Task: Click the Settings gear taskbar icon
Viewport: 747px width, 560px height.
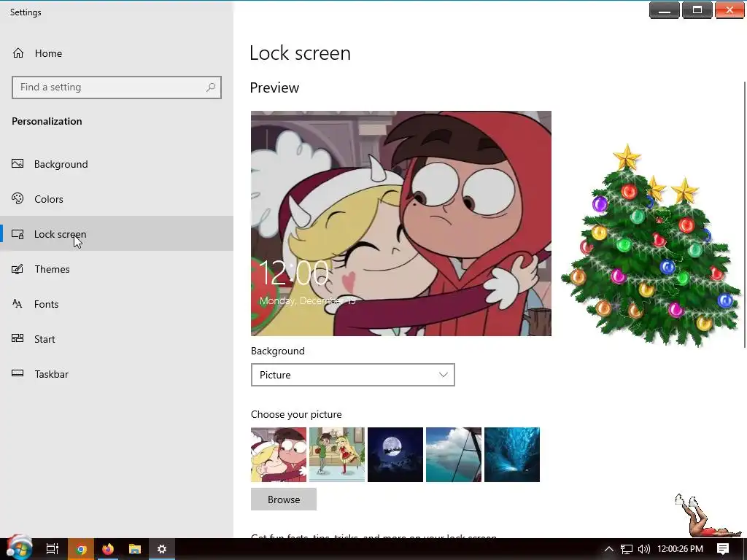Action: [x=162, y=549]
